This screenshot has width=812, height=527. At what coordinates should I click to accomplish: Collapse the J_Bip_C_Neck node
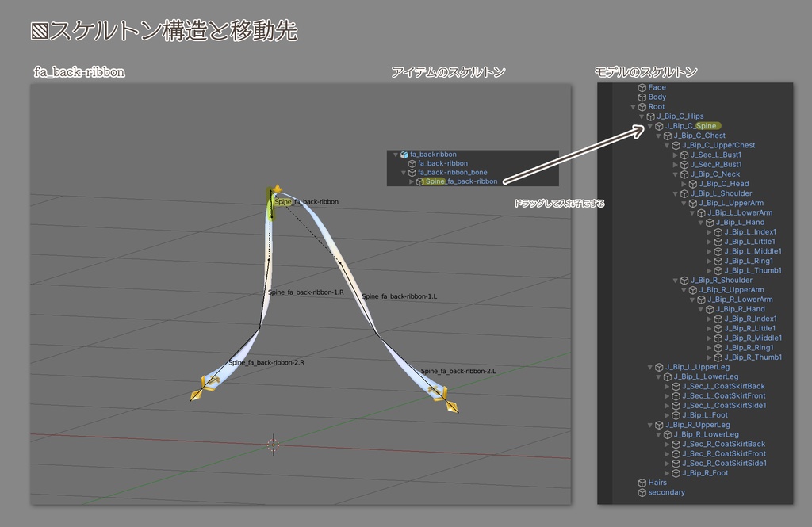pos(676,174)
